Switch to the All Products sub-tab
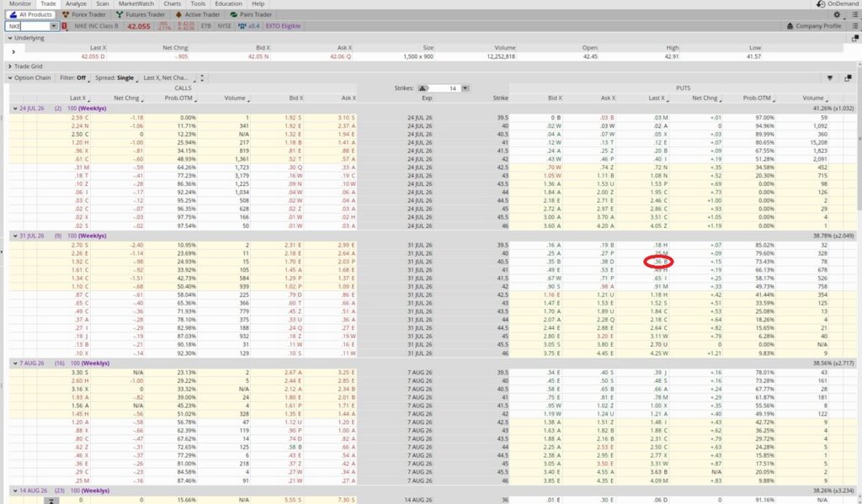This screenshot has height=504, width=862. [x=31, y=15]
